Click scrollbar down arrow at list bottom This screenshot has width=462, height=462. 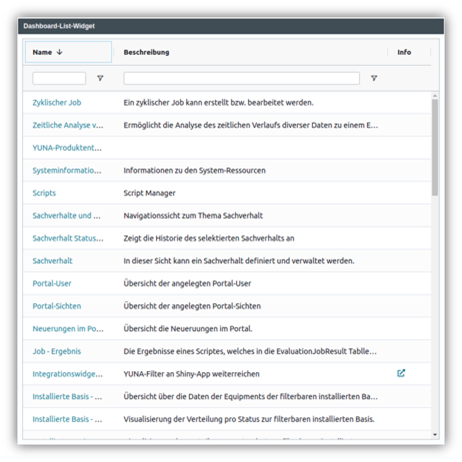coord(435,434)
